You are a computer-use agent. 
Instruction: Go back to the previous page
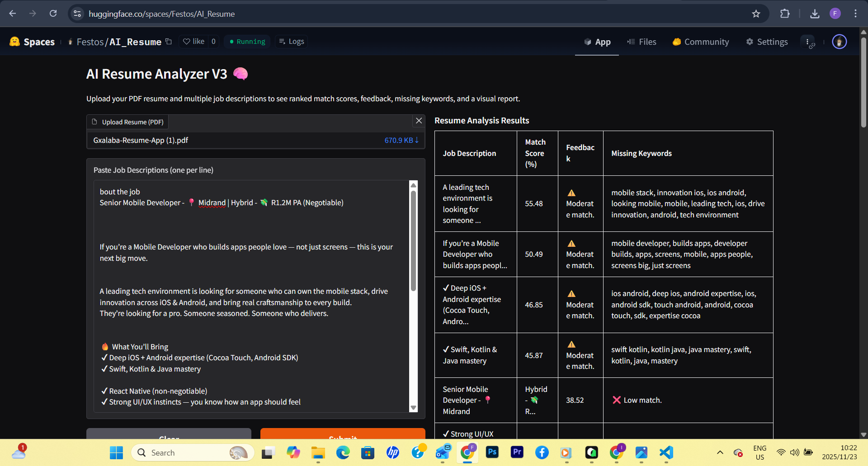tap(13, 14)
